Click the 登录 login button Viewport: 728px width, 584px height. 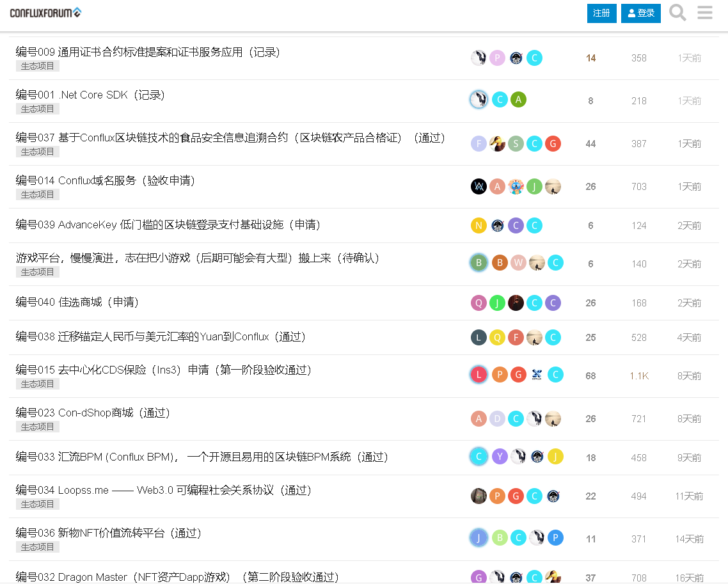[641, 13]
